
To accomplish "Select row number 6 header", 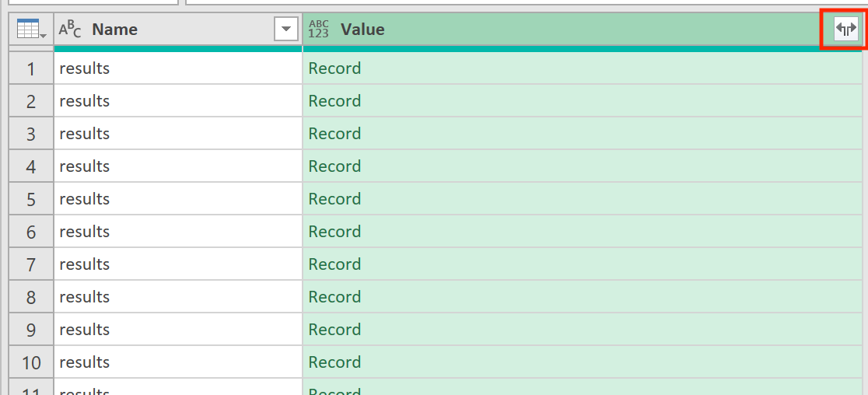I will click(x=31, y=232).
